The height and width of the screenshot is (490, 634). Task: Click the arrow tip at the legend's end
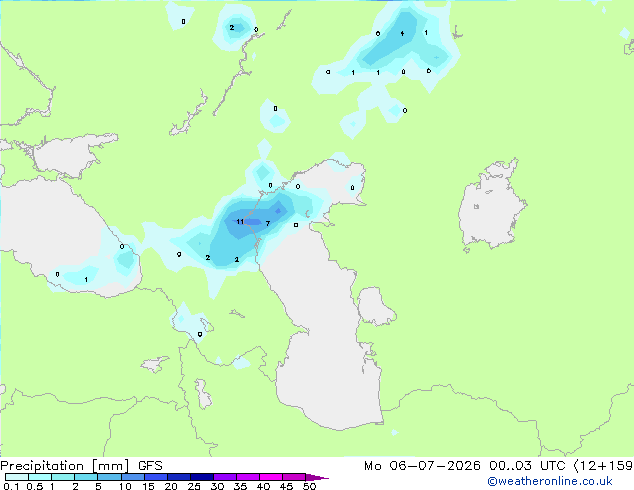pyautogui.click(x=317, y=477)
